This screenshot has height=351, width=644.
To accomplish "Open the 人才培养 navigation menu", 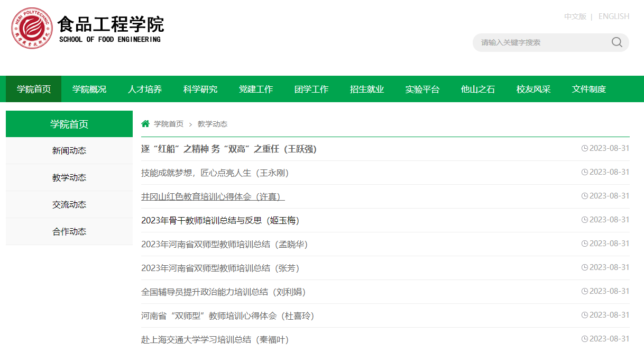I will click(x=145, y=89).
